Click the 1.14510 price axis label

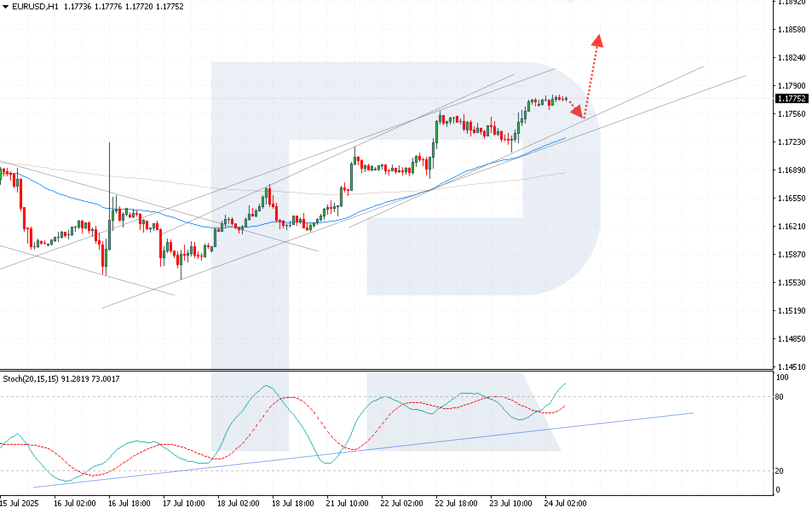click(x=791, y=367)
